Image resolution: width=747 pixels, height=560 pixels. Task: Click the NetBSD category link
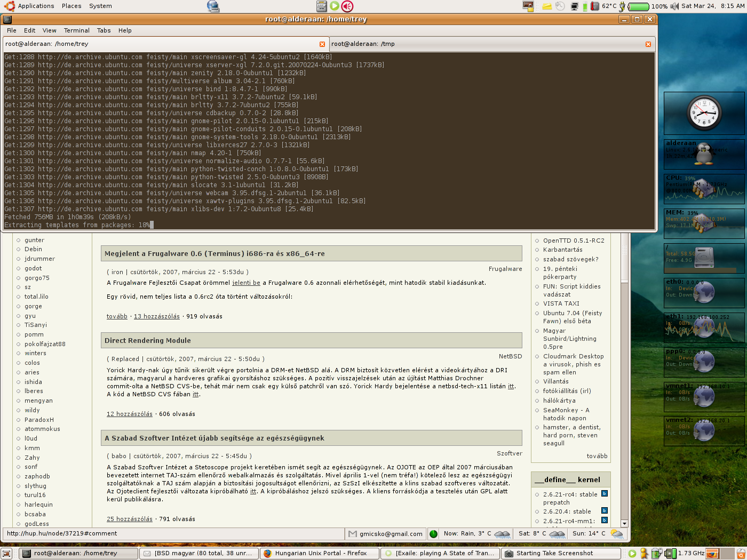tap(511, 356)
